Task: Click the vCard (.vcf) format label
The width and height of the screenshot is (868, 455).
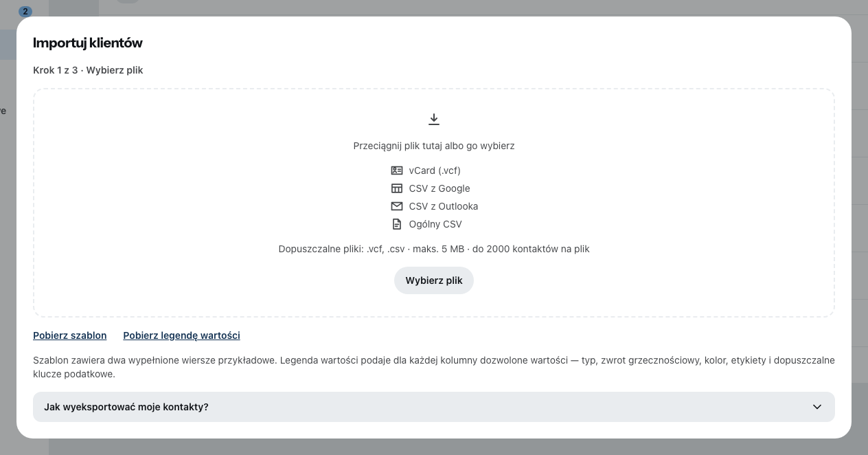Action: pyautogui.click(x=435, y=170)
